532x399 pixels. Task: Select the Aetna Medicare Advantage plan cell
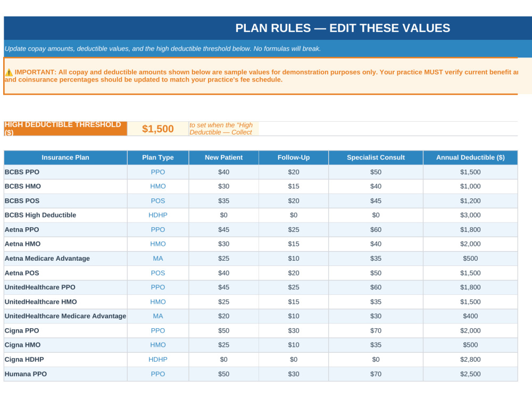(x=65, y=259)
